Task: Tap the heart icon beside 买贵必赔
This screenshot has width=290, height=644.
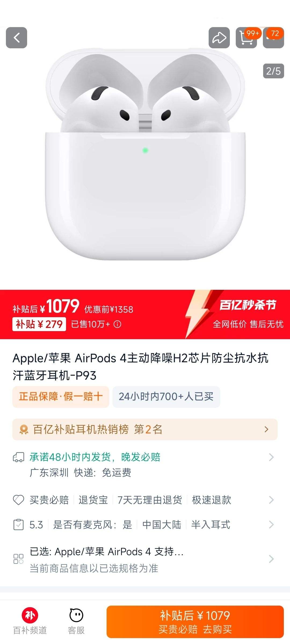Action: [19, 500]
